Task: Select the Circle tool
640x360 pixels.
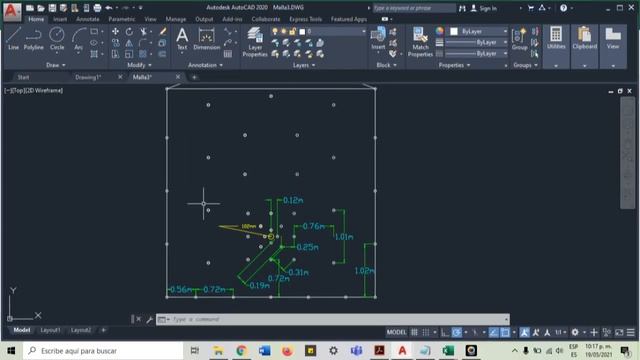Action: pos(57,38)
